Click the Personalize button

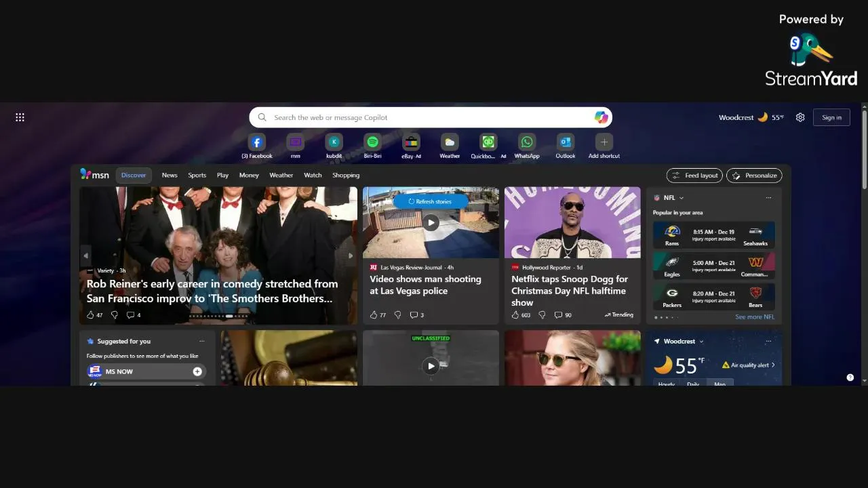(754, 176)
